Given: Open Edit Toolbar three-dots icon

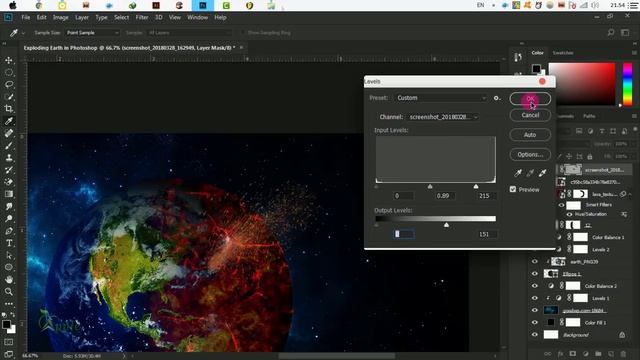Looking at the screenshot, I should click(9, 304).
